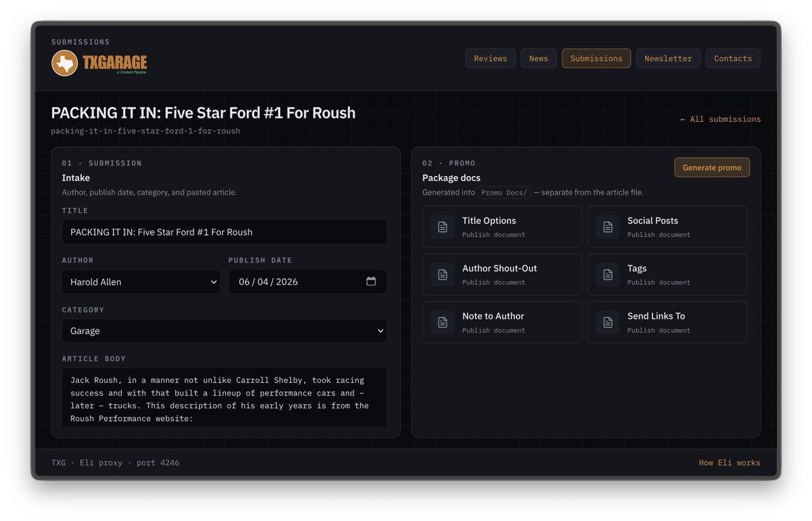This screenshot has height=521, width=812.
Task: Click the Generate promo button
Action: (712, 167)
